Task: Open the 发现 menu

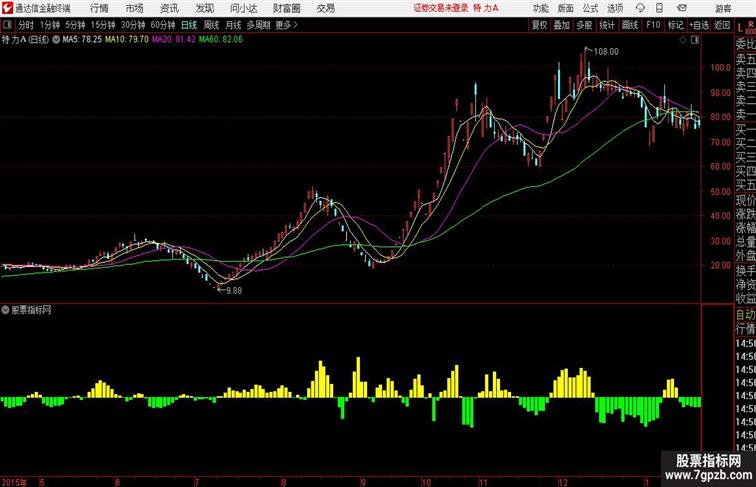Action: click(x=204, y=8)
